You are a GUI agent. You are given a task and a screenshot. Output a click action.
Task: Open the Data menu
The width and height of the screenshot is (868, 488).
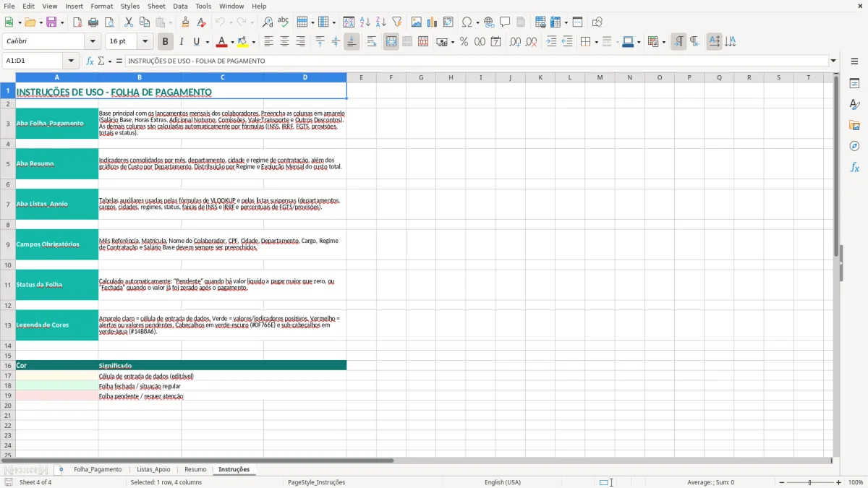click(180, 6)
